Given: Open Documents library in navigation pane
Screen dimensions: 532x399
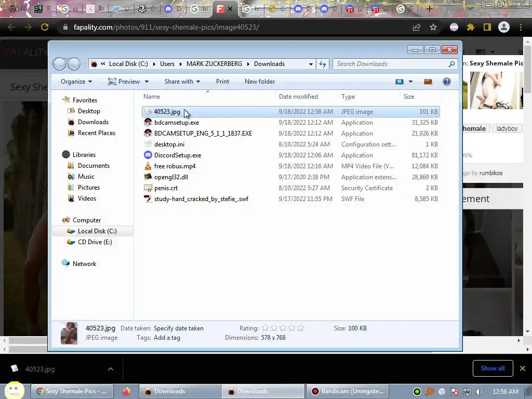Looking at the screenshot, I should point(94,166).
